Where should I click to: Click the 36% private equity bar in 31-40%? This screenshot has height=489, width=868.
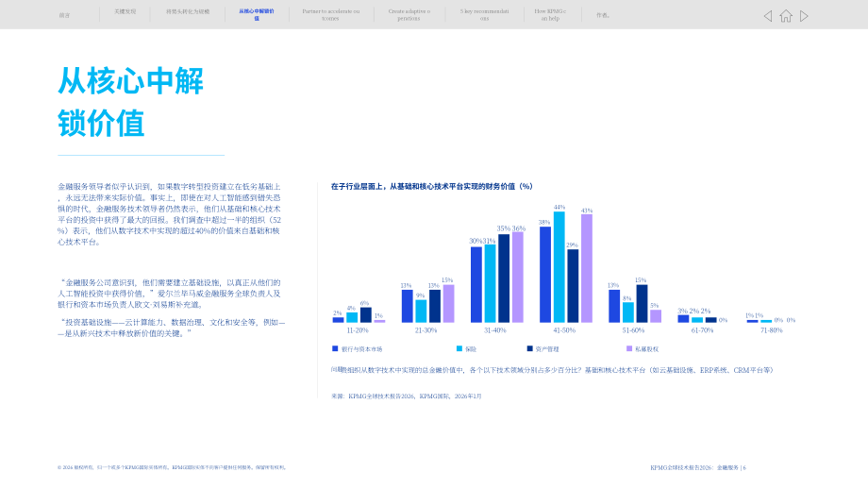[x=518, y=277]
